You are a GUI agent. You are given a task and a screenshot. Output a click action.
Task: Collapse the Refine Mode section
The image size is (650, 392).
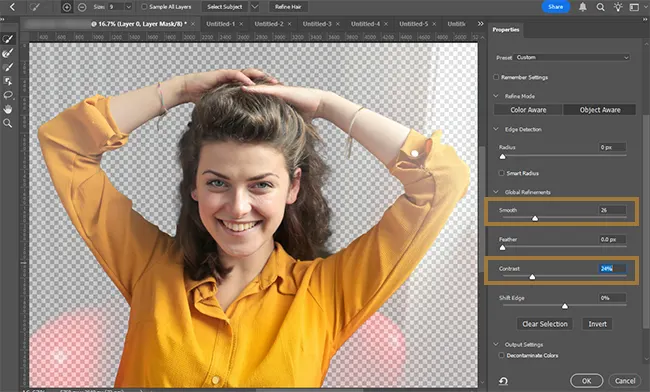coord(496,96)
